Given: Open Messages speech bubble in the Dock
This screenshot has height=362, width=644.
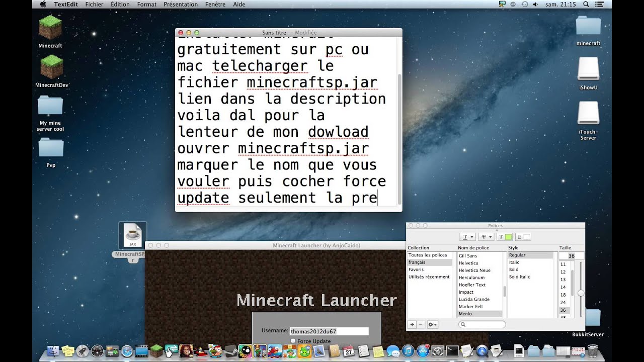Looking at the screenshot, I should [x=393, y=351].
